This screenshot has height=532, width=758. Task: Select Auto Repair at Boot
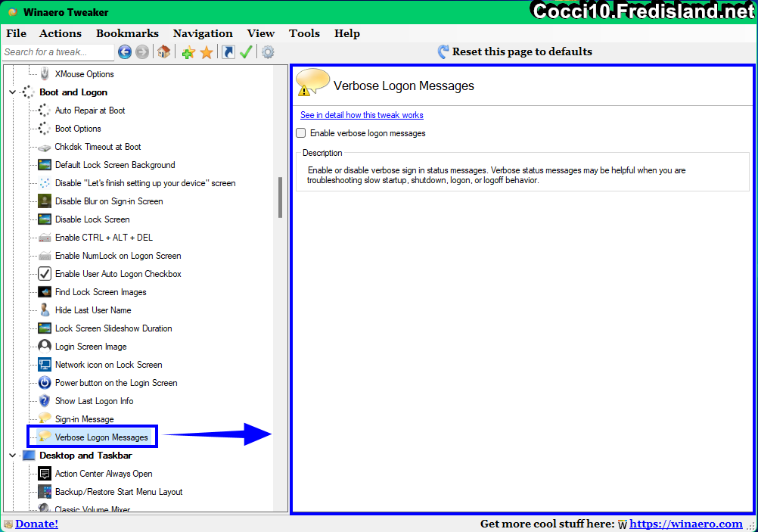(x=90, y=110)
